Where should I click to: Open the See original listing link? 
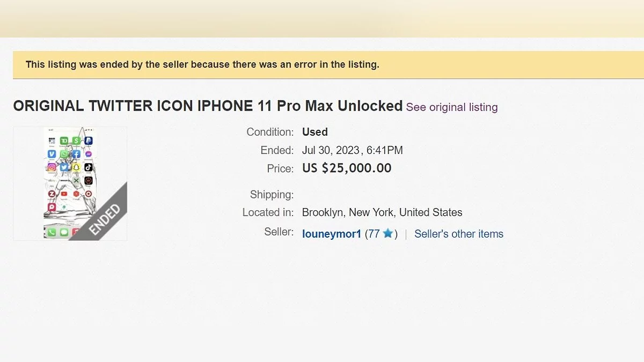tap(451, 107)
